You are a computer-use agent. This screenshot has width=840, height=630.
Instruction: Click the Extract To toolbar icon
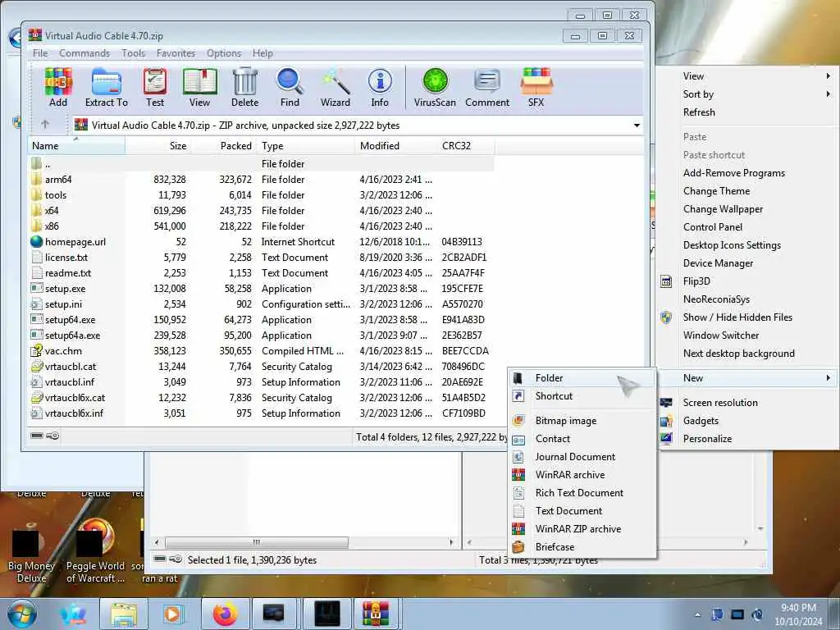pyautogui.click(x=106, y=87)
